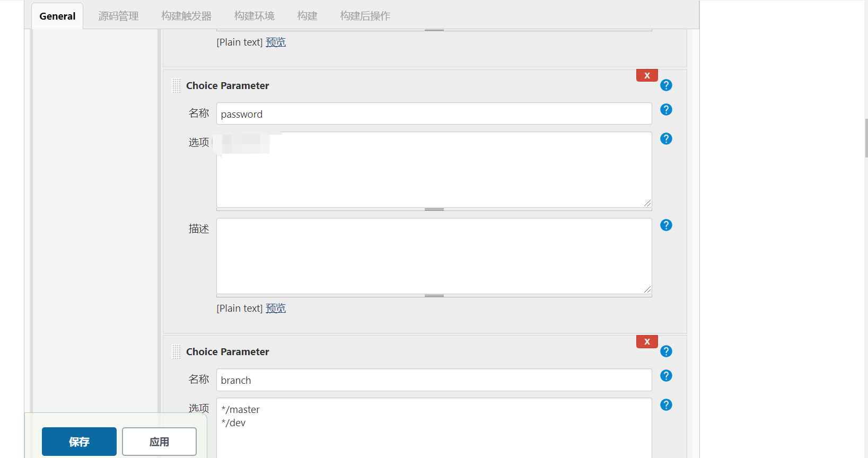Screen dimensions: 868x458
Task: Switch to 源码管理 tab
Action: pyautogui.click(x=118, y=16)
